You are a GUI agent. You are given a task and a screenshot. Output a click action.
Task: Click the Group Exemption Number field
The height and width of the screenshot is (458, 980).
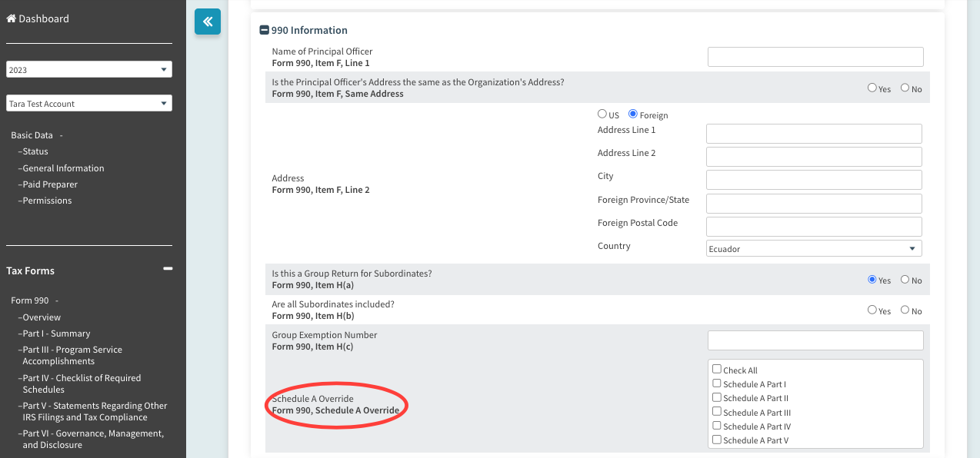pyautogui.click(x=815, y=340)
